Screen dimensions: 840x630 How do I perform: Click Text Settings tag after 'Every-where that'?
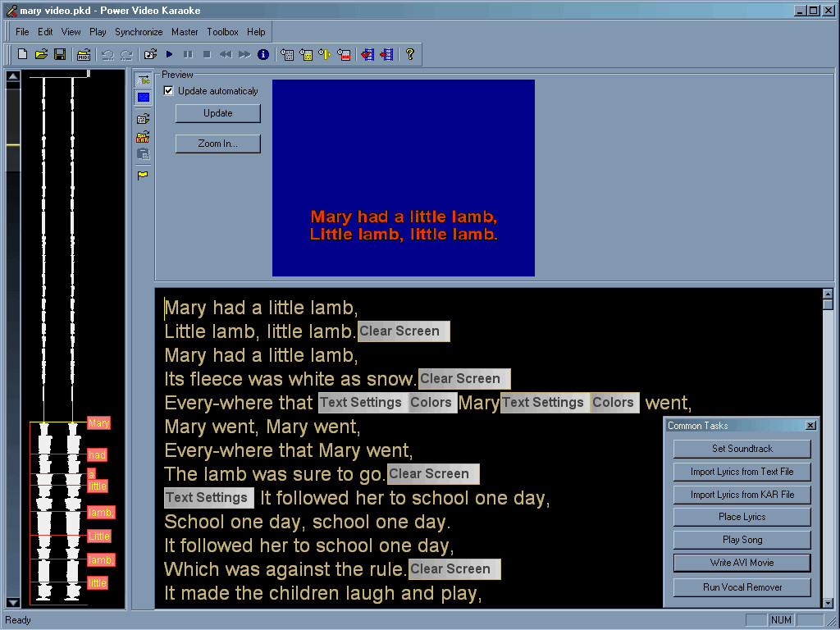click(x=361, y=402)
